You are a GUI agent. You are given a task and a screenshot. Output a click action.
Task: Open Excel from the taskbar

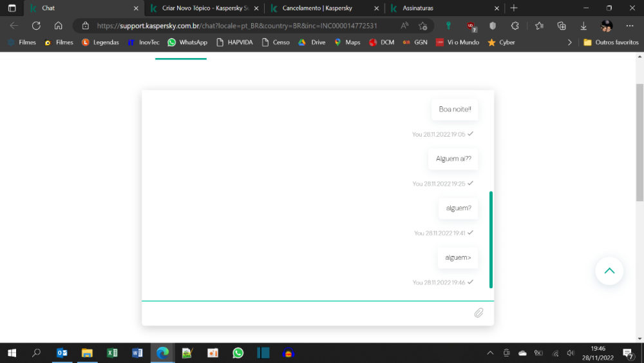[112, 353]
